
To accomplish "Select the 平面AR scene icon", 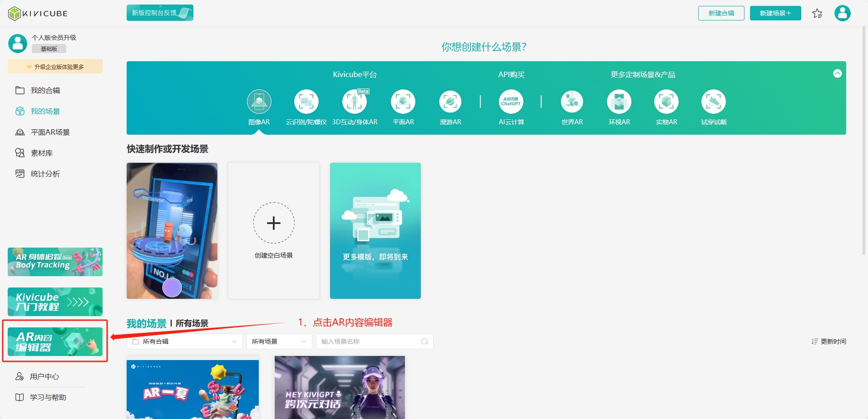I will pyautogui.click(x=403, y=102).
